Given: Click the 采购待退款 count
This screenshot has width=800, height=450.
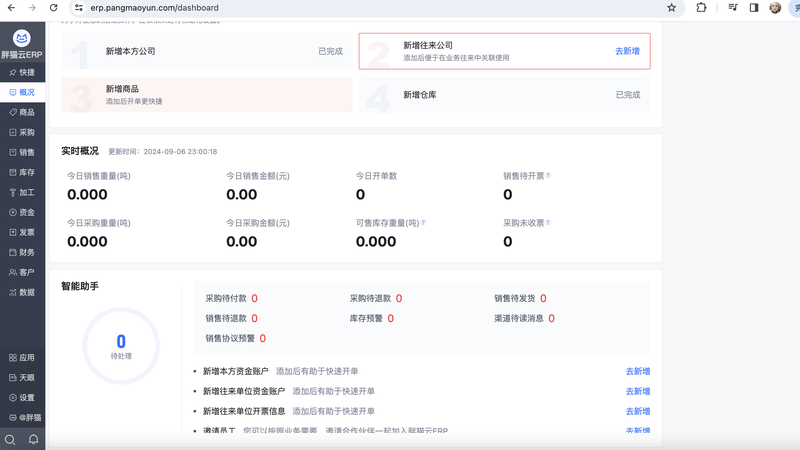Looking at the screenshot, I should pos(399,298).
